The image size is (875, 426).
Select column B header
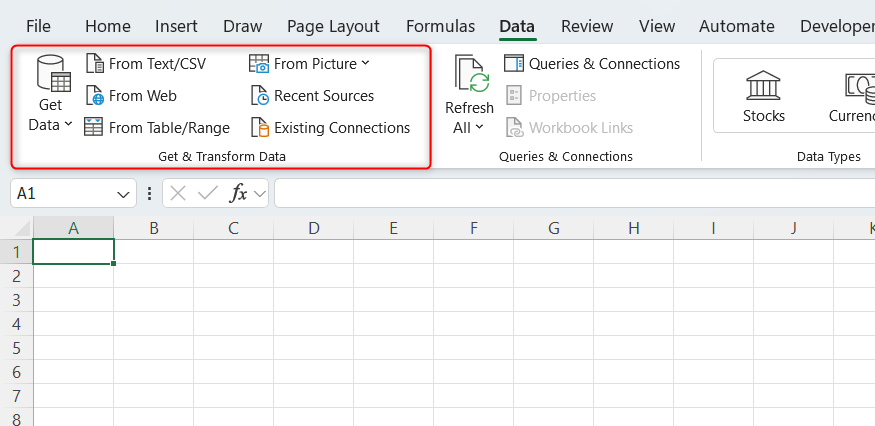153,228
